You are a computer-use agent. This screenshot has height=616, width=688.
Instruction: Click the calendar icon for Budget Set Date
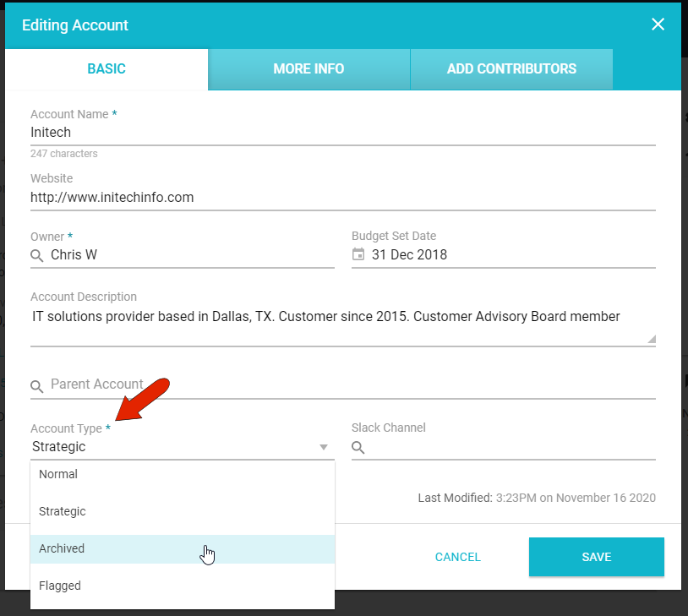pos(358,255)
